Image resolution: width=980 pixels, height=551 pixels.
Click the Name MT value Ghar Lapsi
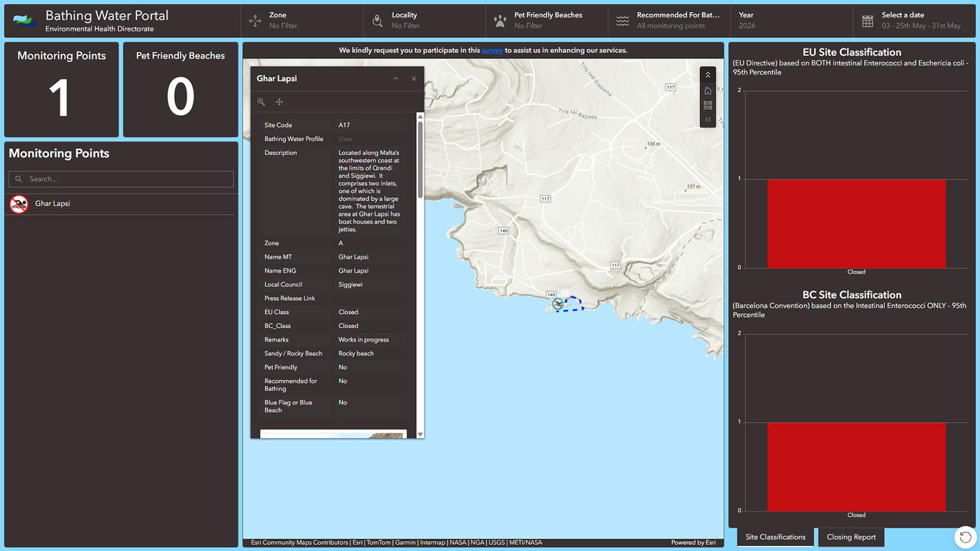[353, 257]
